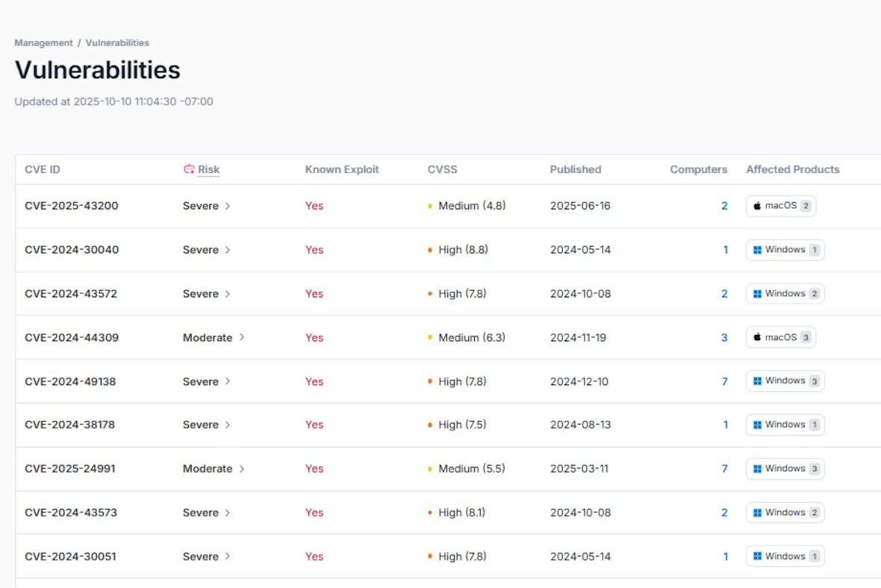Expand Severe risk chevron for CVE-2025-43200
Screen dimensions: 881x588
[x=228, y=206]
